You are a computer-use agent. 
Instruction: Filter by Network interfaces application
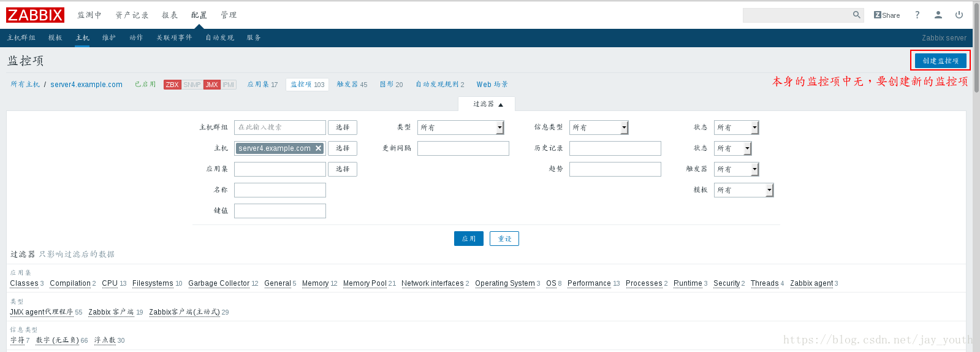tap(433, 283)
